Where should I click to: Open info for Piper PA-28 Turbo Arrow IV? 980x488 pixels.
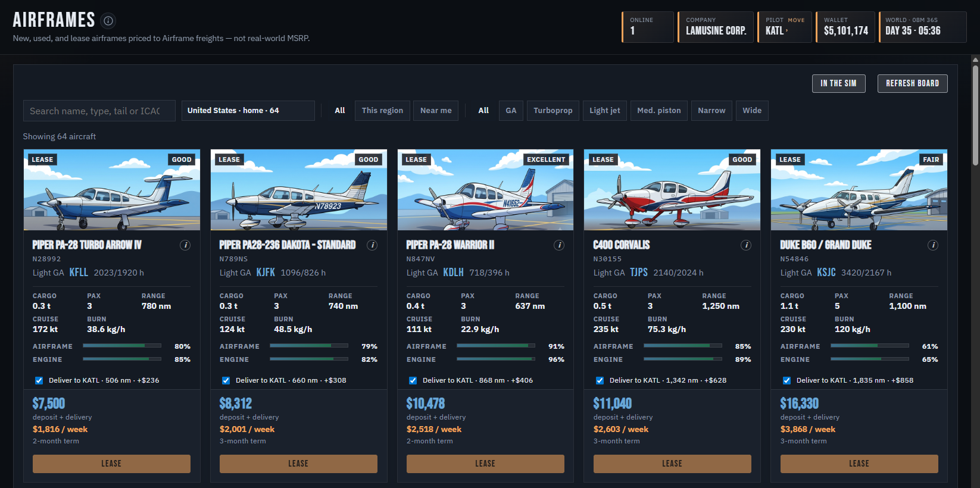185,245
